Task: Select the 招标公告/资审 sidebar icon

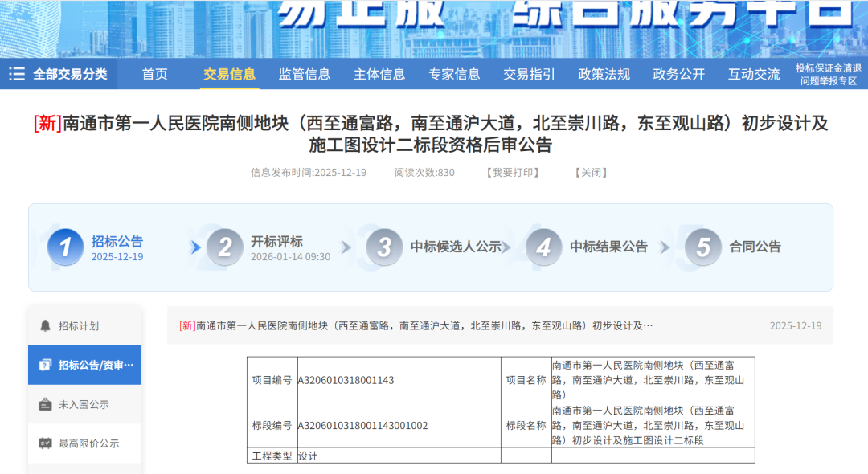Action: (x=47, y=364)
